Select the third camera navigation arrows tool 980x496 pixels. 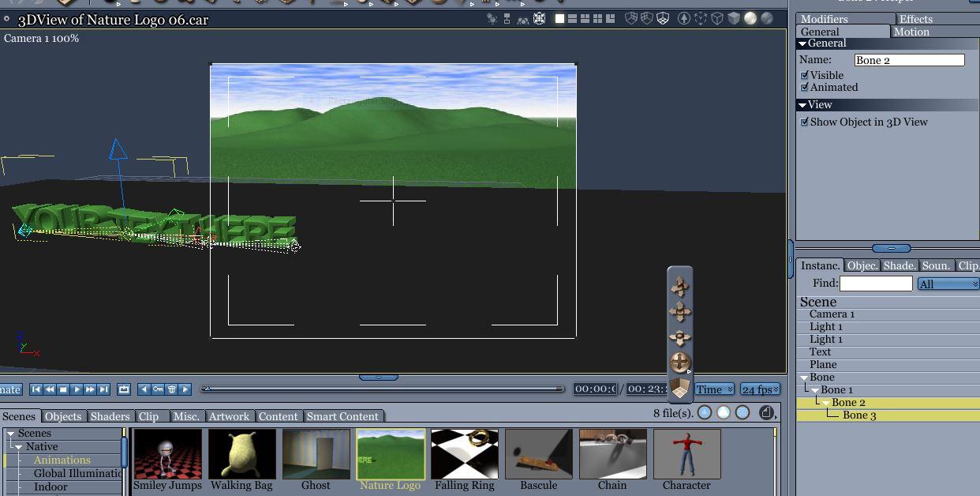point(680,337)
